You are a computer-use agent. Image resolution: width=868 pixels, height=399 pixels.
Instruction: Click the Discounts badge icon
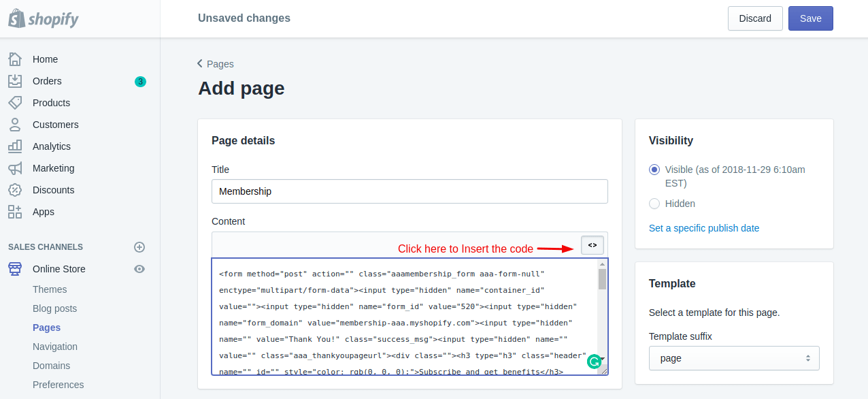15,190
